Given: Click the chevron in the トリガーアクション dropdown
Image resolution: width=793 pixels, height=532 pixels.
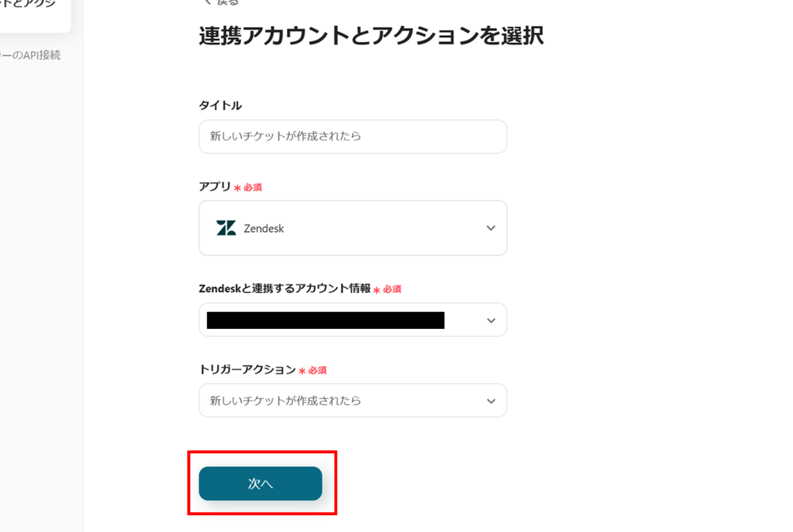Looking at the screenshot, I should 491,401.
